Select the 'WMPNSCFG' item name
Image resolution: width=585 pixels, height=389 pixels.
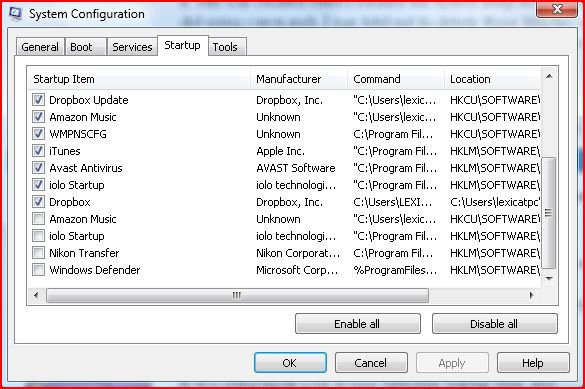78,134
